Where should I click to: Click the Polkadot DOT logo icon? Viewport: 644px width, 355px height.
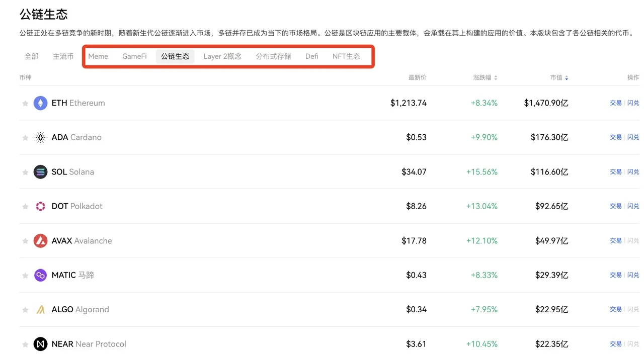tap(40, 206)
